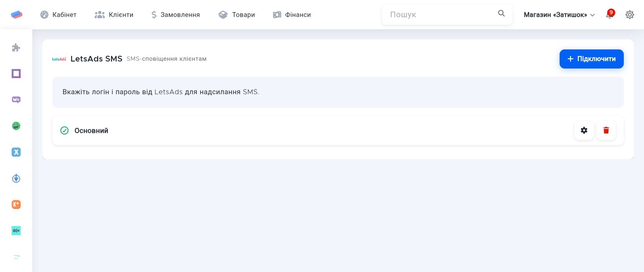The image size is (644, 272).
Task: Click the Підключити connect button
Action: click(x=591, y=59)
